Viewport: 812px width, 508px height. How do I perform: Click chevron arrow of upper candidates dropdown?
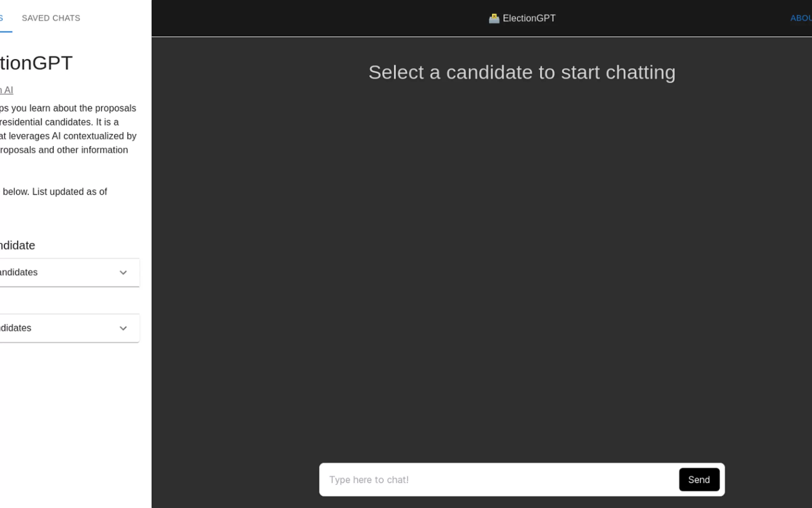click(x=123, y=273)
